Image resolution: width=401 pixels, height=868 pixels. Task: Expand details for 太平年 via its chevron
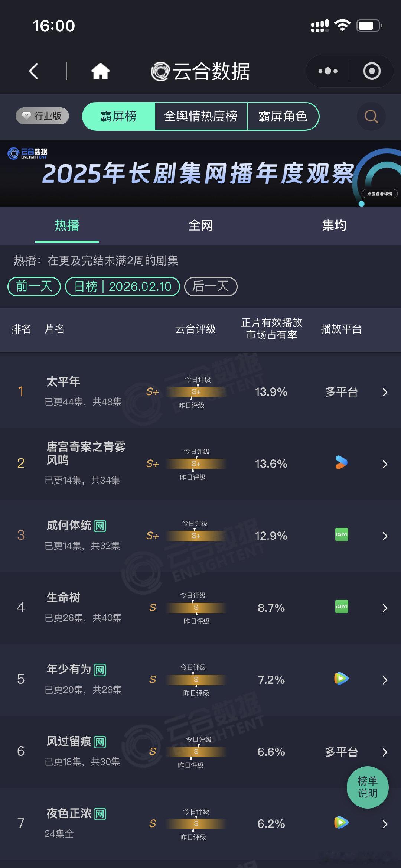pos(385,392)
